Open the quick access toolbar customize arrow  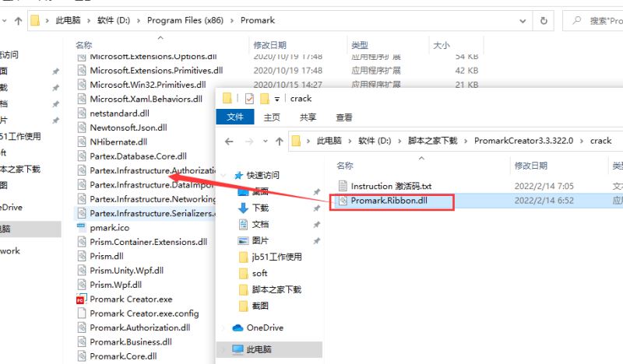[x=277, y=99]
